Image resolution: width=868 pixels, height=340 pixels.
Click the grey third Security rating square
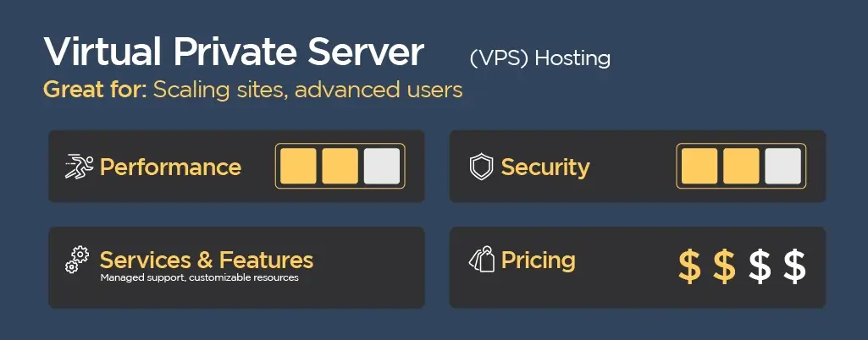coord(782,166)
